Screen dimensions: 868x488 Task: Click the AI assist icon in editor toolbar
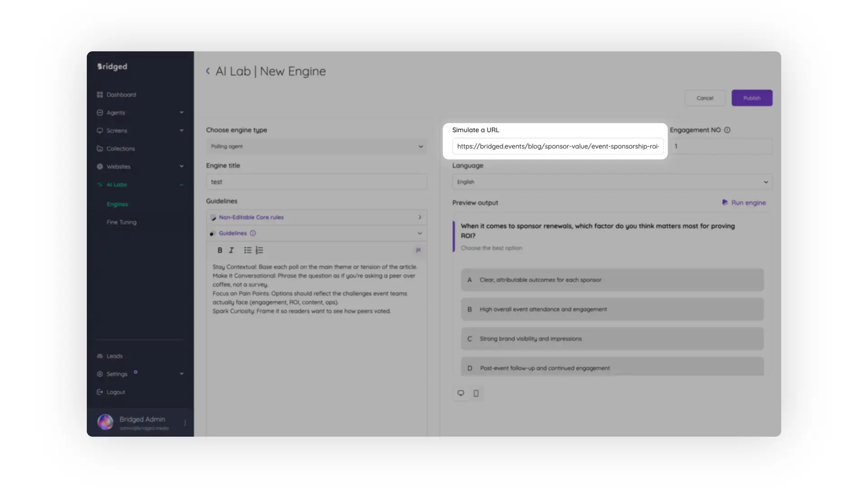tap(418, 250)
